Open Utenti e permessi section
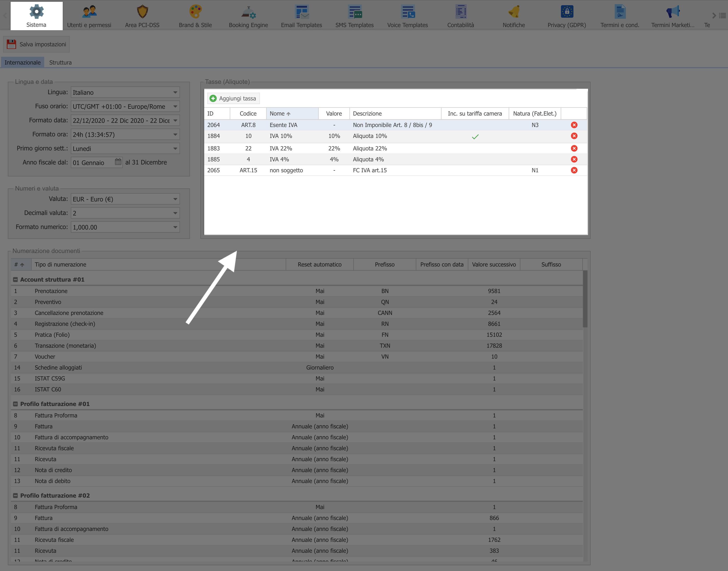Image resolution: width=728 pixels, height=571 pixels. [89, 16]
